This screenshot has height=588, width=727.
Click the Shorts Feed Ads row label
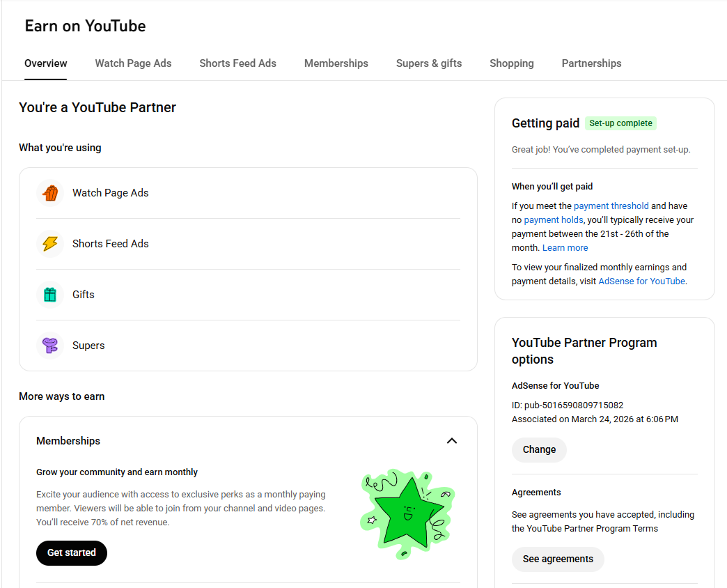(x=110, y=244)
